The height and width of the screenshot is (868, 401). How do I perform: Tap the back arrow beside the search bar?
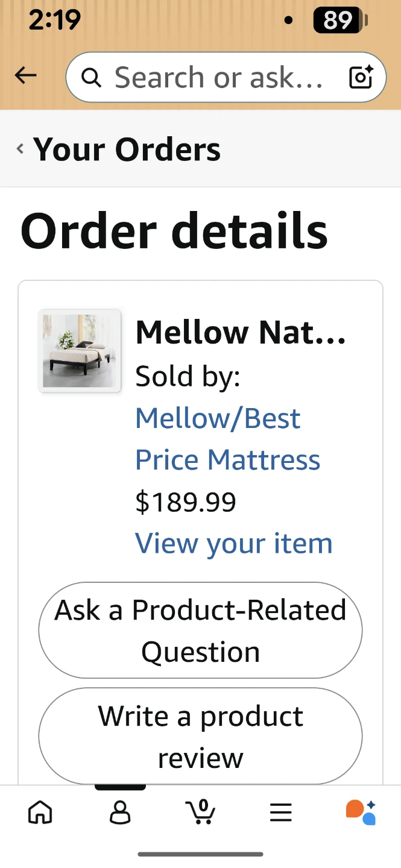(x=26, y=76)
